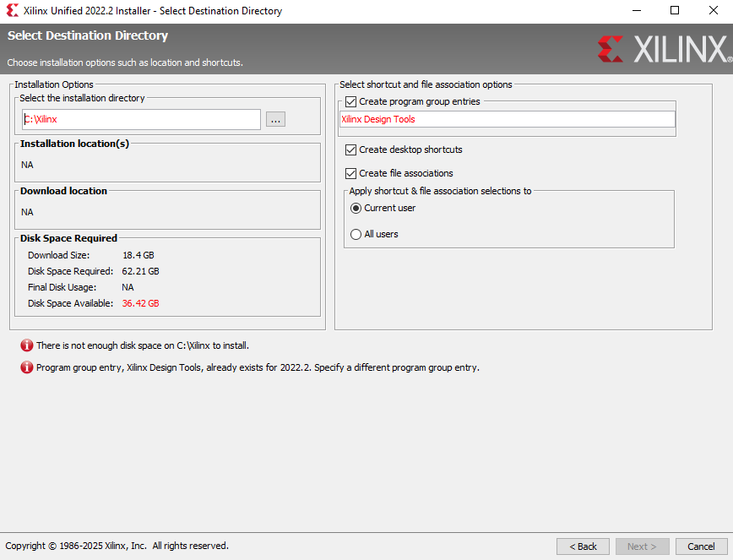
Task: Click the program group entry already exists message
Action: coord(258,368)
